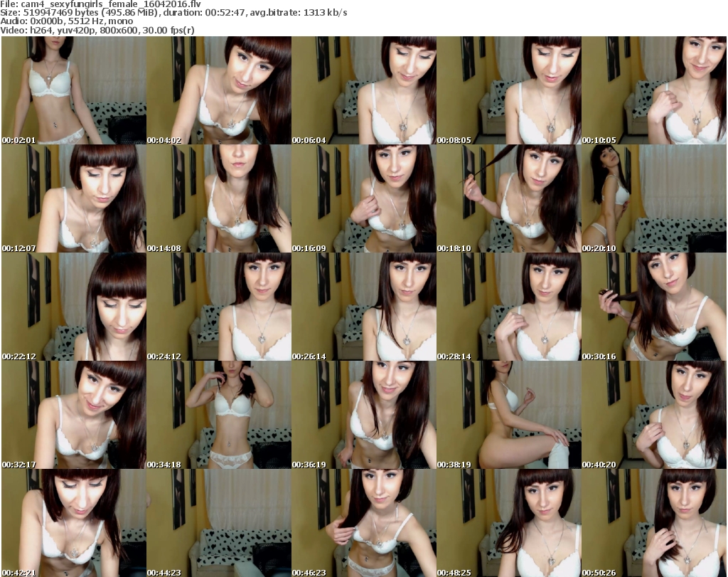Select the thumbnail stamped 00:10:05
The height and width of the screenshot is (577, 728).
654,90
